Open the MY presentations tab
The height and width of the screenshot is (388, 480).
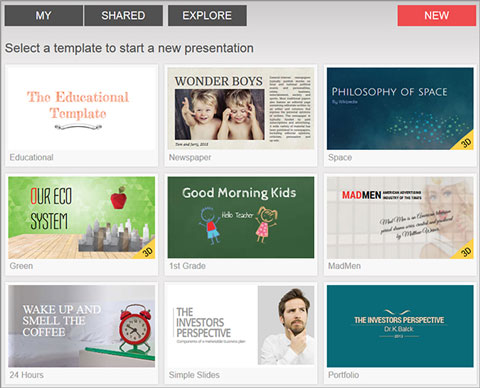44,15
